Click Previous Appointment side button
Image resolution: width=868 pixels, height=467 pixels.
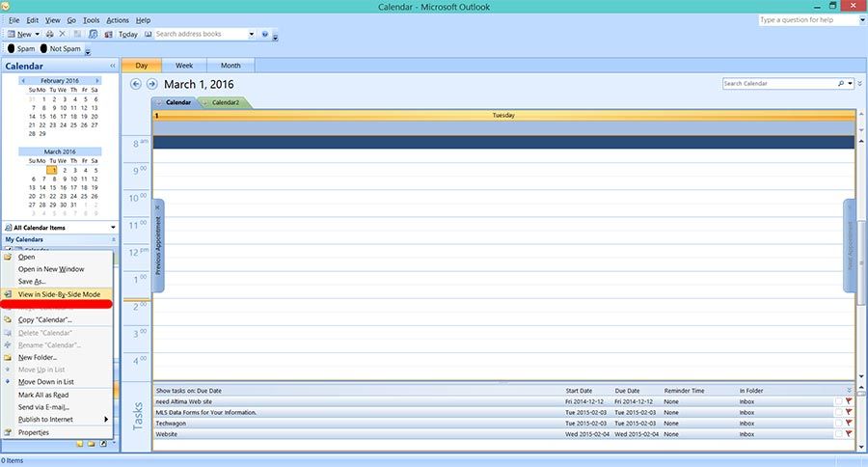point(158,245)
